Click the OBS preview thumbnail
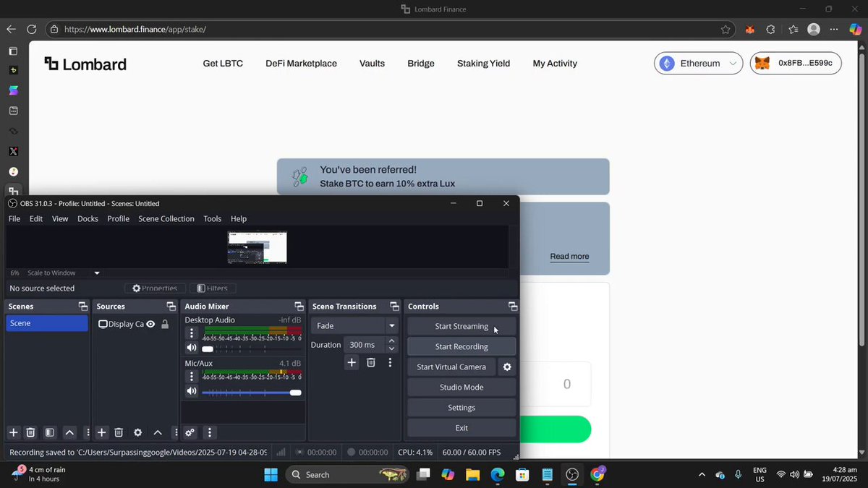The image size is (868, 488). pyautogui.click(x=257, y=247)
